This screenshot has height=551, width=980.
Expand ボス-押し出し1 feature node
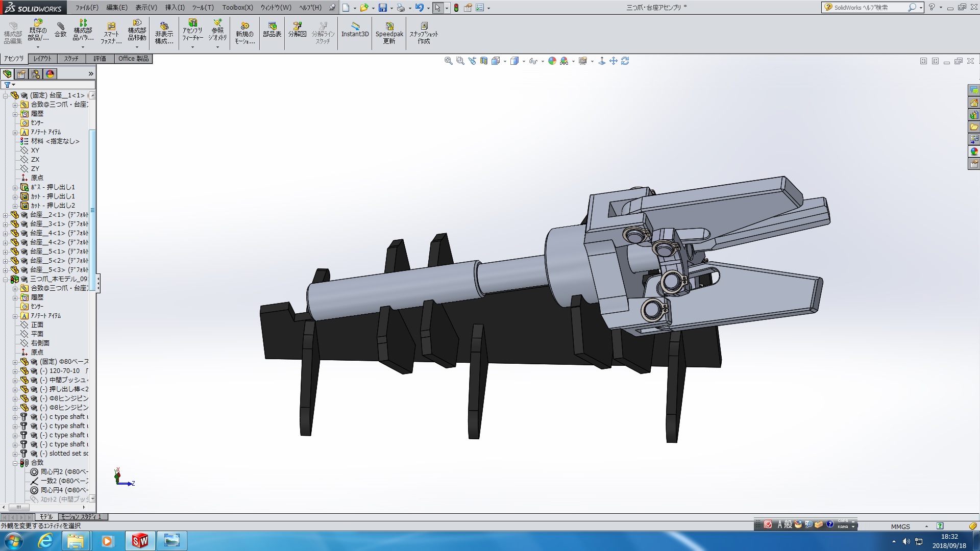click(x=15, y=187)
